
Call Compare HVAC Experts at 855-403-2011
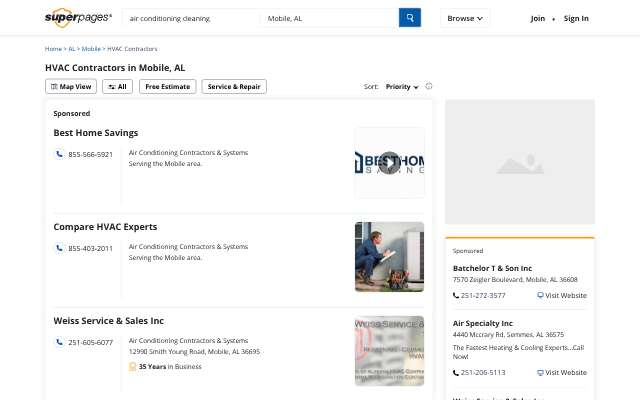point(90,249)
